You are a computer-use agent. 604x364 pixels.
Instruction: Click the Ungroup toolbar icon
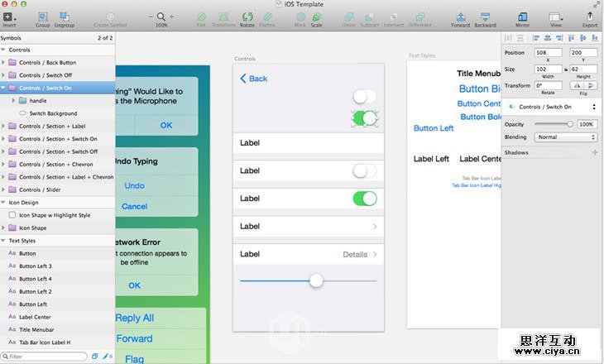(x=65, y=17)
